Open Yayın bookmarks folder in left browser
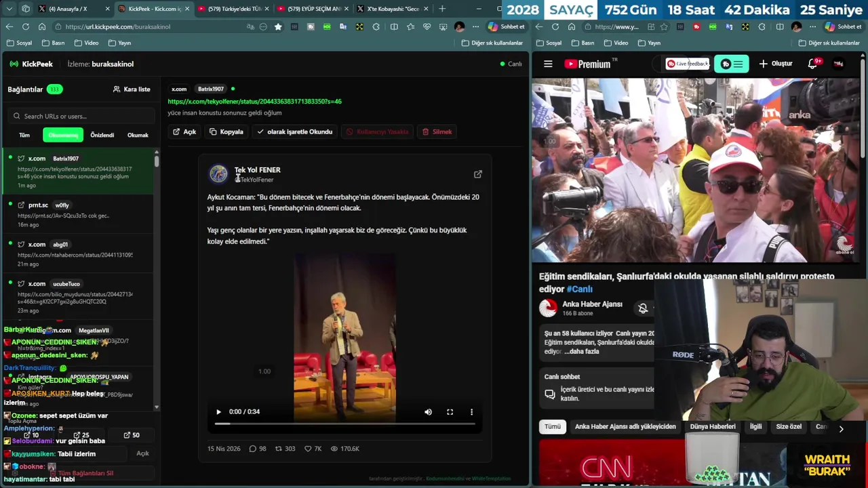This screenshot has width=868, height=488. pos(119,43)
